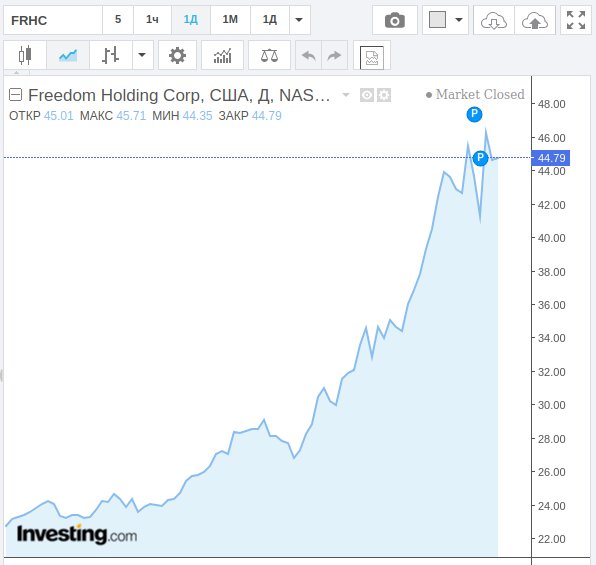Expand the chart style dropdown arrow
This screenshot has width=596, height=565.
(x=142, y=56)
